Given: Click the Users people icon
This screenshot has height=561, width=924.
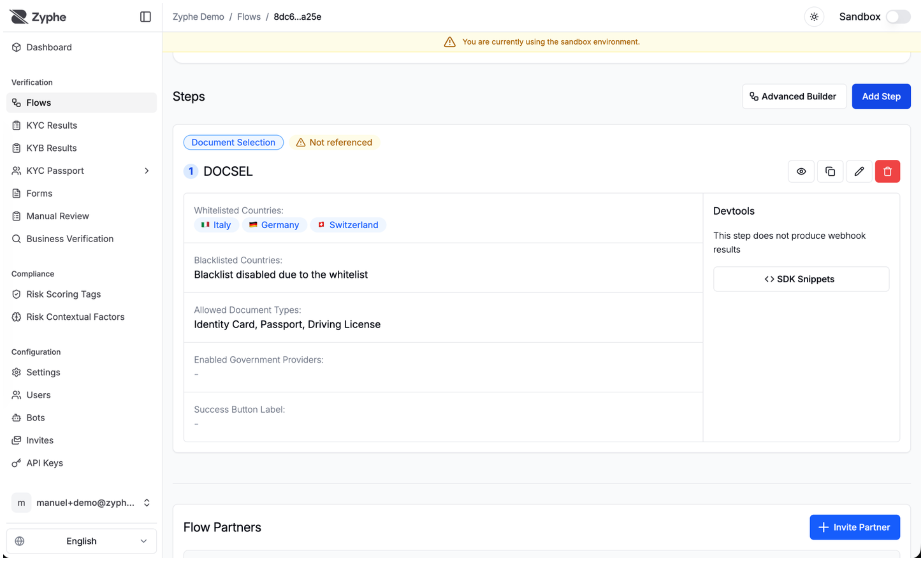Looking at the screenshot, I should point(17,395).
